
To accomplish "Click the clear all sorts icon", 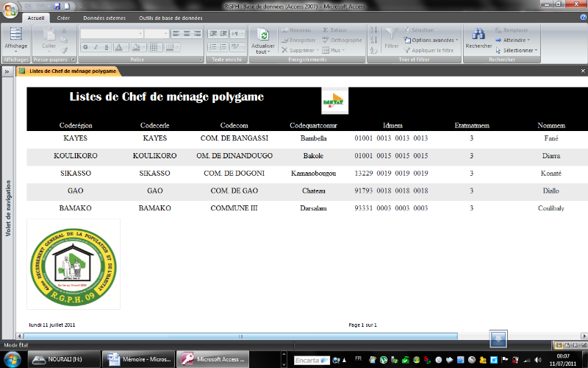I will pyautogui.click(x=373, y=50).
